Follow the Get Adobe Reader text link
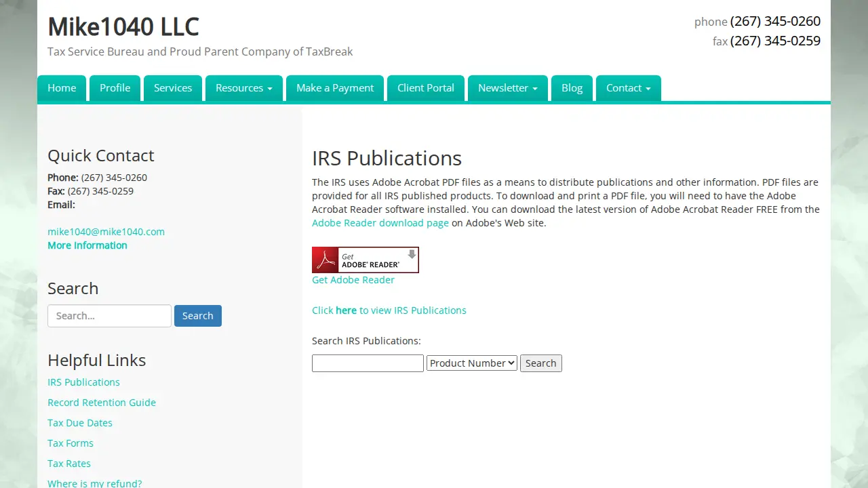This screenshot has width=868, height=488. coord(353,280)
